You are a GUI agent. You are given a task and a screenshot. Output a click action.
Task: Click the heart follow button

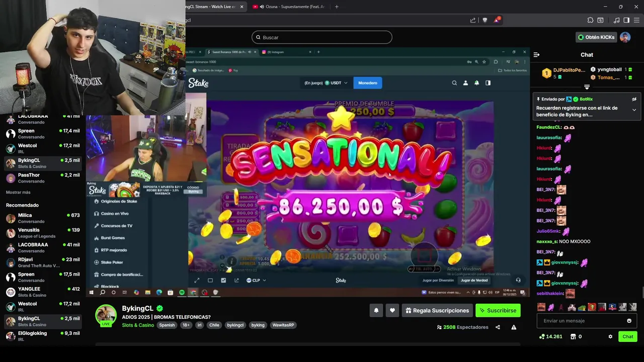[392, 310]
